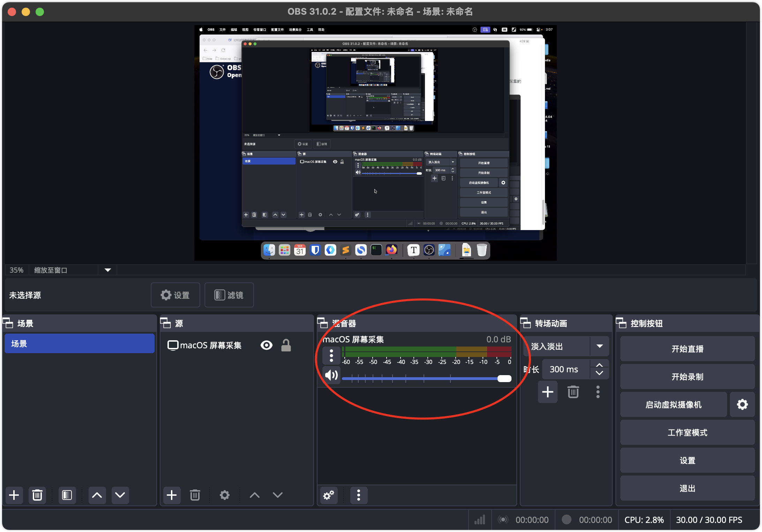Click the recording indicator dot in status bar
Screen dimensions: 762x532
[x=567, y=519]
